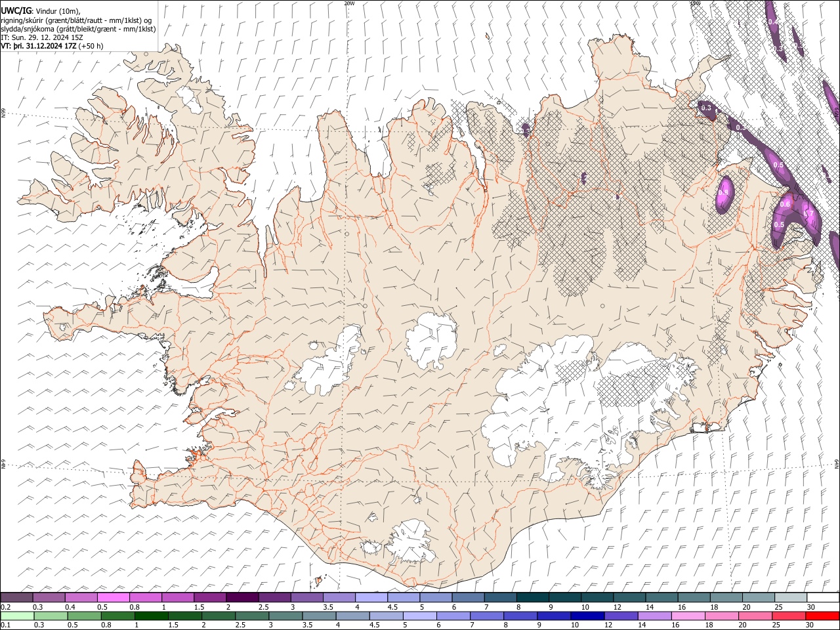Viewport: 840px width, 630px height.
Task: Click the '64N' latitude label on right edge
Action: click(x=837, y=463)
